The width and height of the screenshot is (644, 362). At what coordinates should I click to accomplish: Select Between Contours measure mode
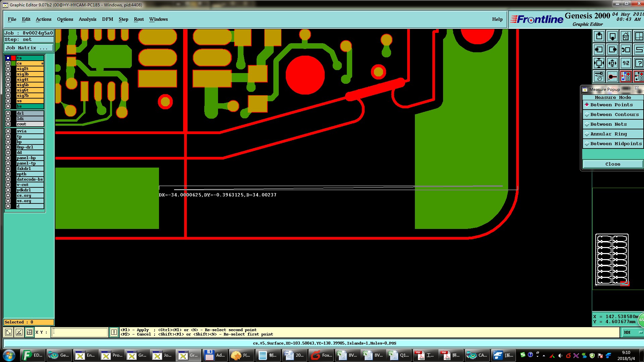click(614, 115)
